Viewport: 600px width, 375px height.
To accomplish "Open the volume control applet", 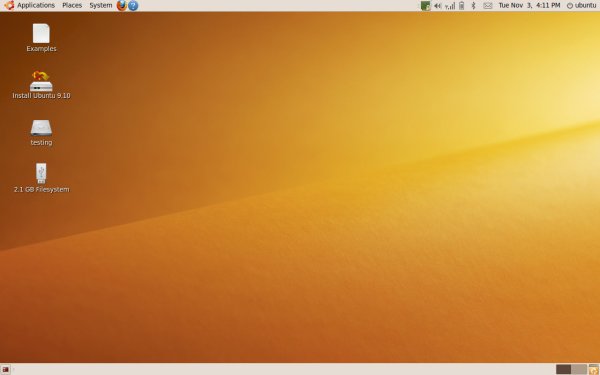I will pyautogui.click(x=438, y=5).
